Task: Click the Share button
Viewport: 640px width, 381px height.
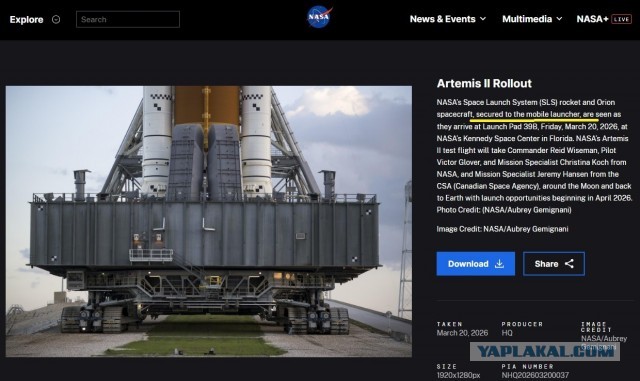Action: [554, 264]
